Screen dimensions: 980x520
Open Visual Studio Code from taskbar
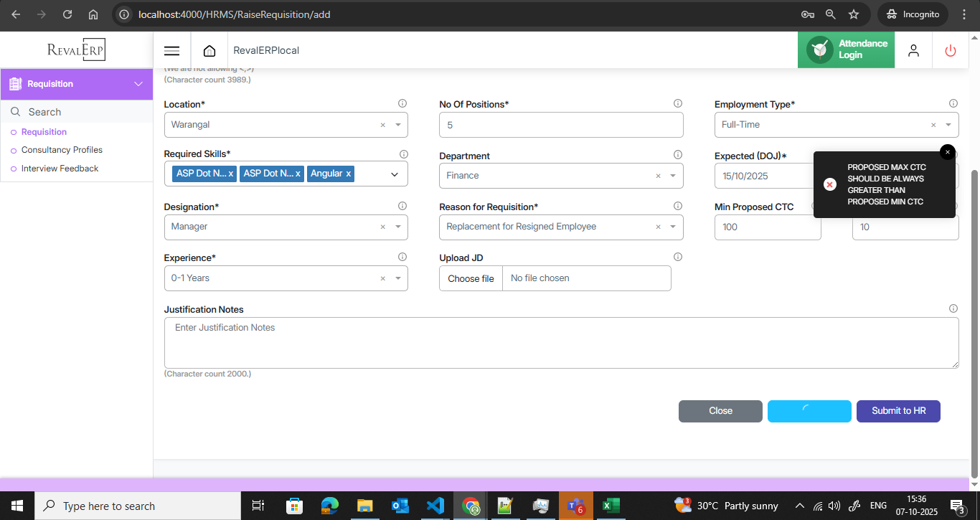click(x=435, y=506)
